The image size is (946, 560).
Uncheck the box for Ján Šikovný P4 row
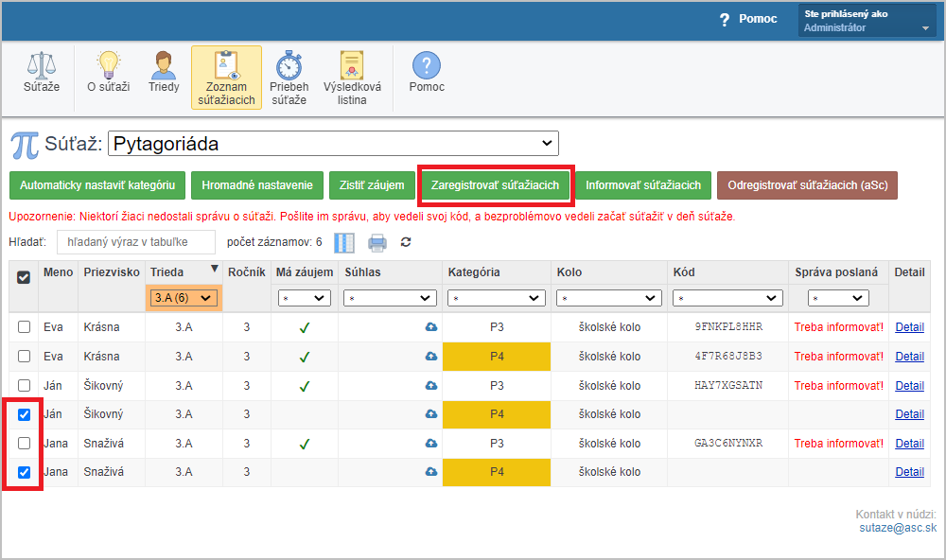pyautogui.click(x=25, y=414)
